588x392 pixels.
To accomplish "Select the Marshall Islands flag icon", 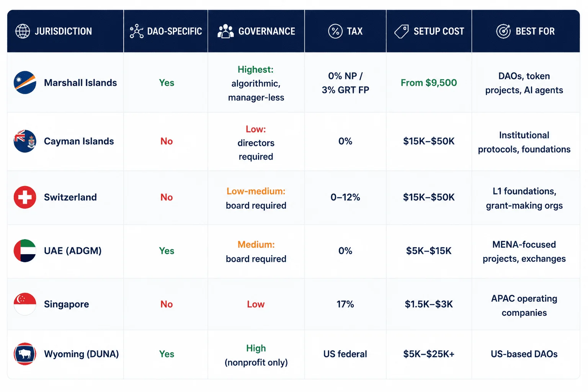I will 25,83.
